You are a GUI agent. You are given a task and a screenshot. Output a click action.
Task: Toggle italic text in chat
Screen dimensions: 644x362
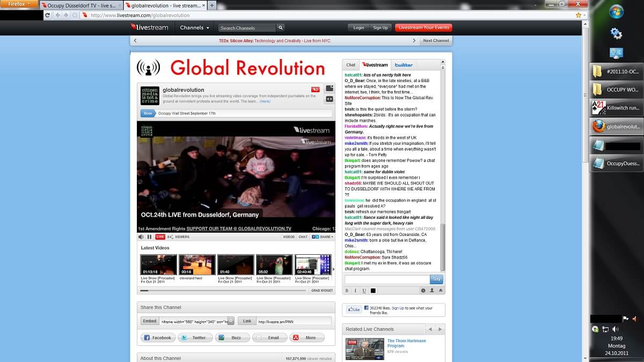point(355,291)
